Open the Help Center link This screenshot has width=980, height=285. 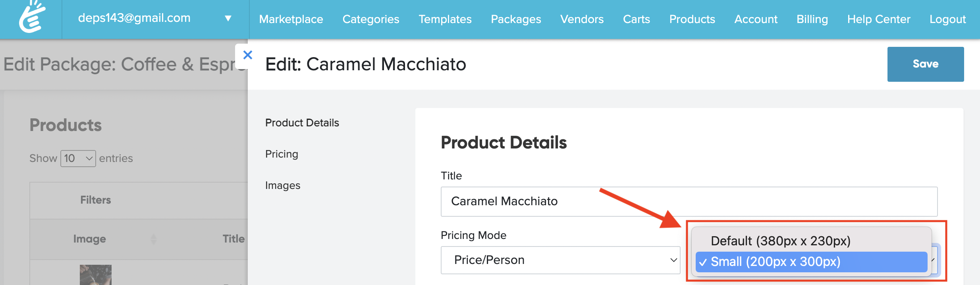[x=878, y=19]
